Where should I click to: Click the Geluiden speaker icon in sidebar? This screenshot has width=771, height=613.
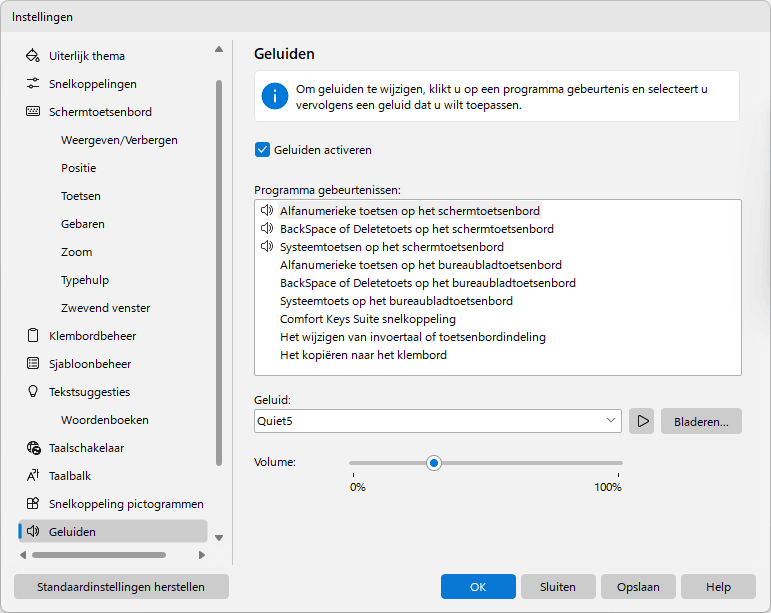coord(33,531)
